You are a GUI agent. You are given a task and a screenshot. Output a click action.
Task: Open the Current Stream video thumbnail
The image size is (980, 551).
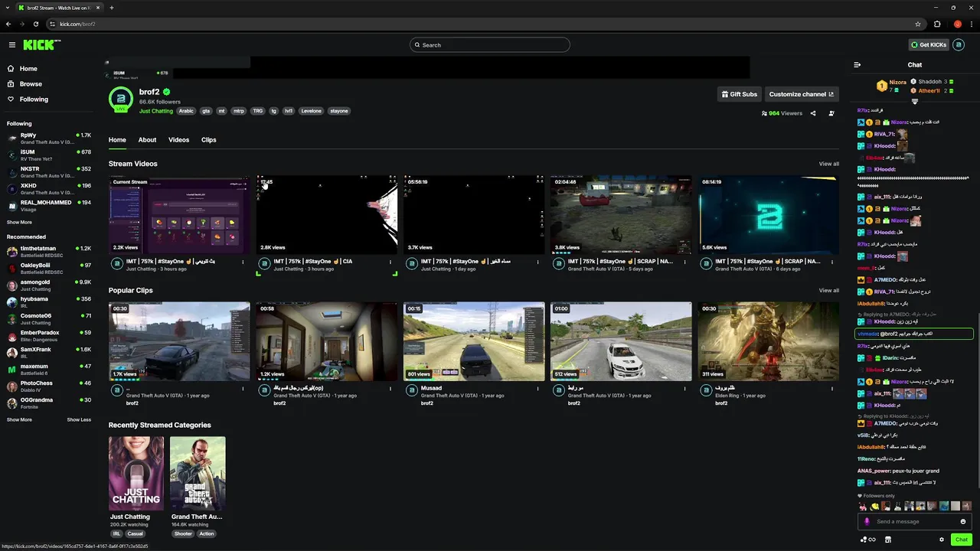pyautogui.click(x=179, y=214)
